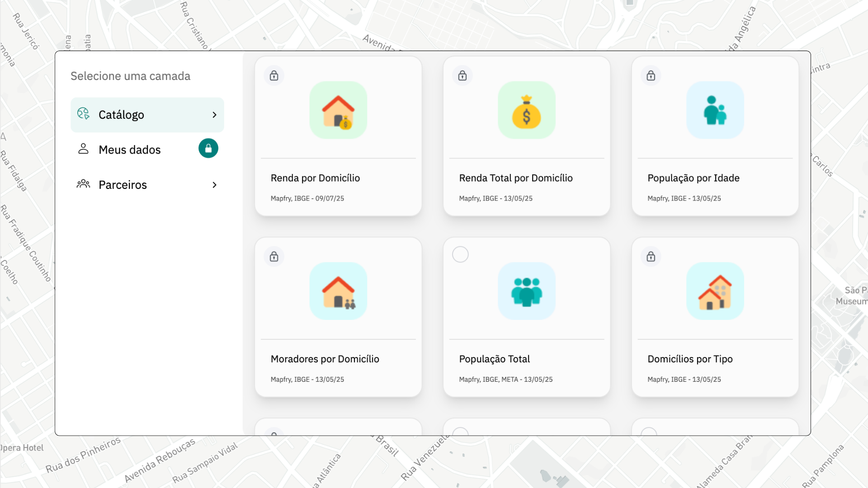868x488 pixels.
Task: Open the Meus dados menu item
Action: [x=129, y=150]
